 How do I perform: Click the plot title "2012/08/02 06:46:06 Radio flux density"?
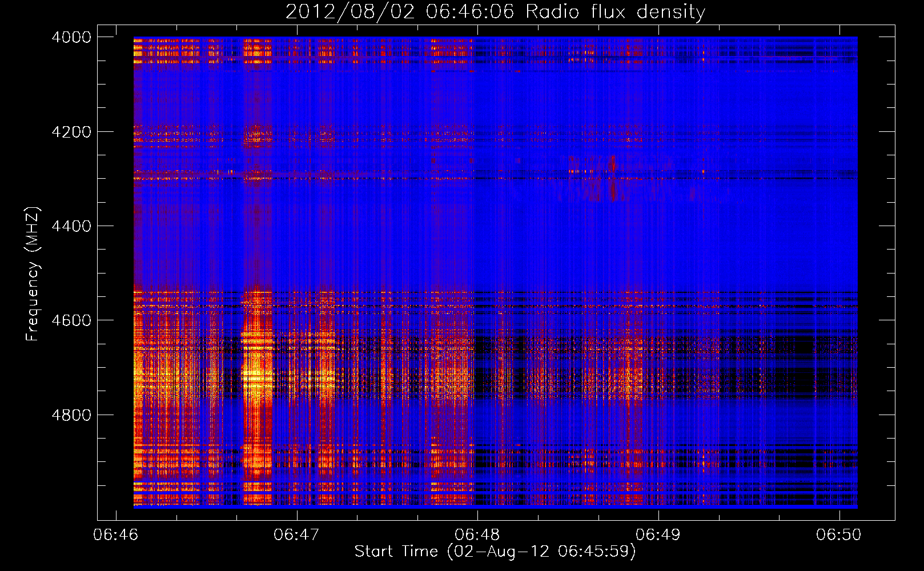pyautogui.click(x=495, y=12)
